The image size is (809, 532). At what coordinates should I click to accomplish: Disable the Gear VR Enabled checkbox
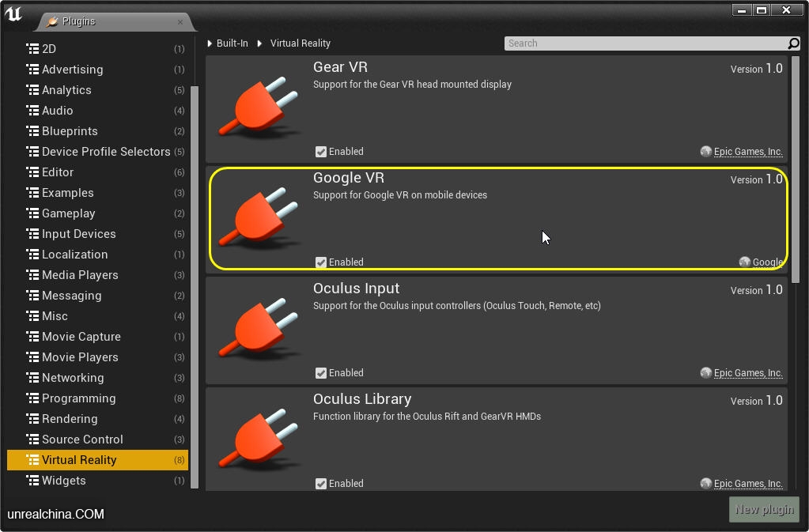click(x=321, y=152)
